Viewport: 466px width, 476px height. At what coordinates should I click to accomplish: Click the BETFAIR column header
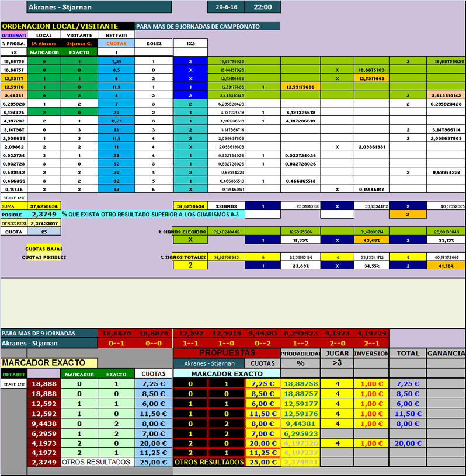116,35
